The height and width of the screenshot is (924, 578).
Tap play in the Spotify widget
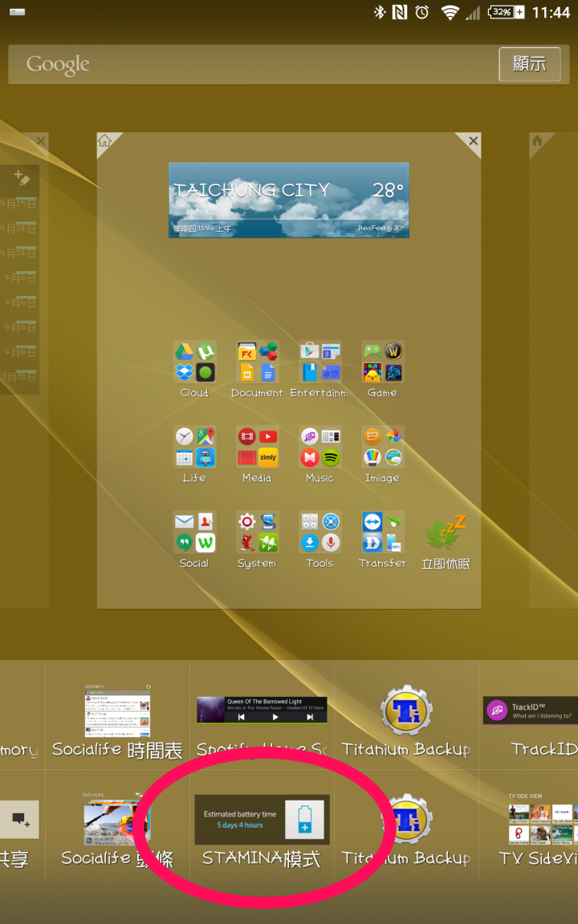[x=275, y=717]
